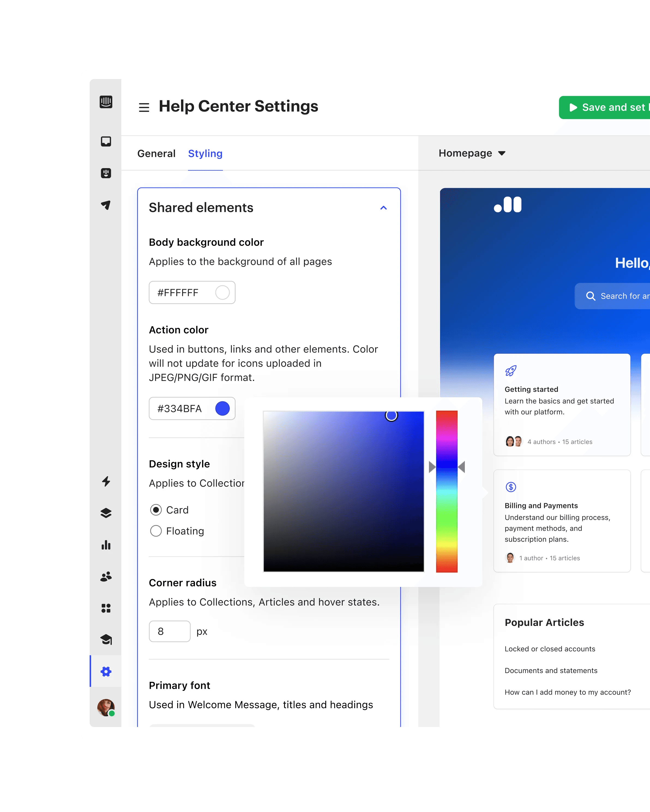Open Documents and statements article
Screen dimensions: 650x812
point(551,670)
